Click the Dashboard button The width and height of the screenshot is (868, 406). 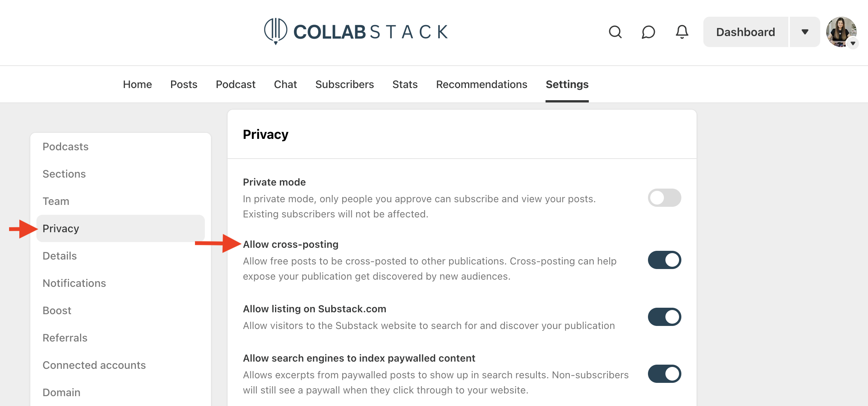pos(745,32)
